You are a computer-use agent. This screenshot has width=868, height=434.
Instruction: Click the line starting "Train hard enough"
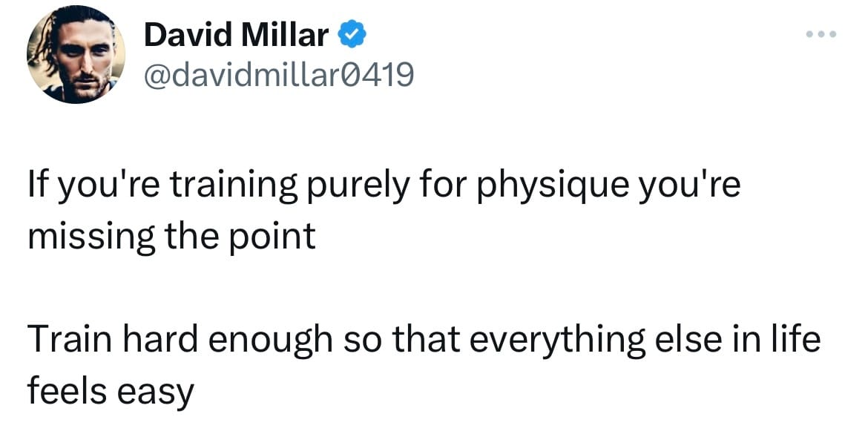424,340
